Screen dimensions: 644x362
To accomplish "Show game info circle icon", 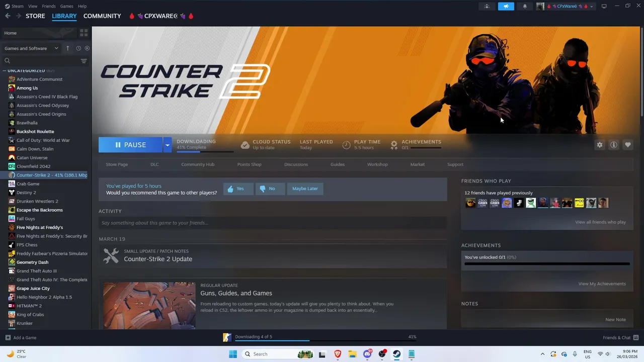I will pyautogui.click(x=614, y=145).
